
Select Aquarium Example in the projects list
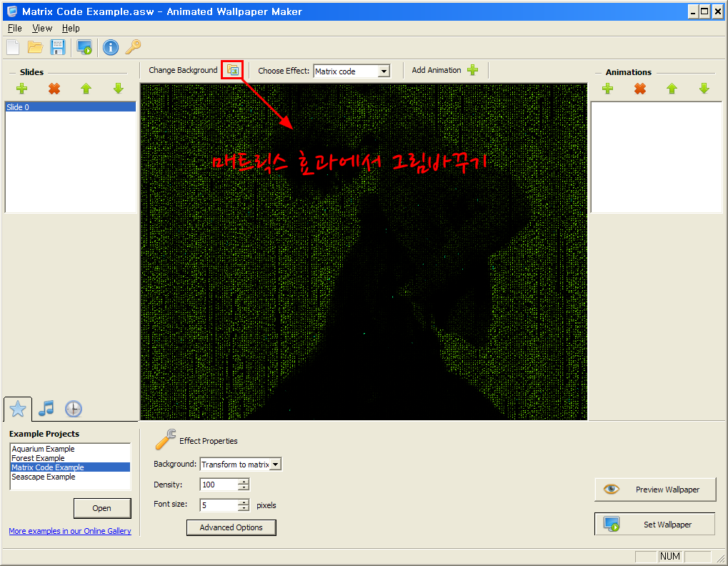[x=70, y=449]
